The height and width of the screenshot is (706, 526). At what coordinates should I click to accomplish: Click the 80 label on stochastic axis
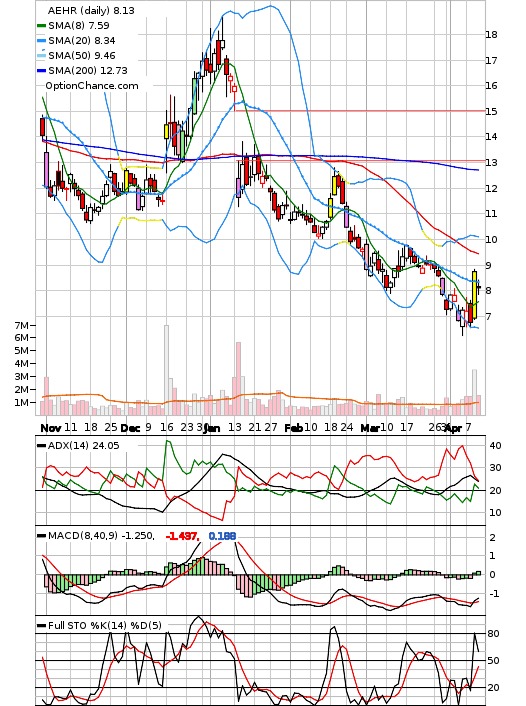coord(494,634)
